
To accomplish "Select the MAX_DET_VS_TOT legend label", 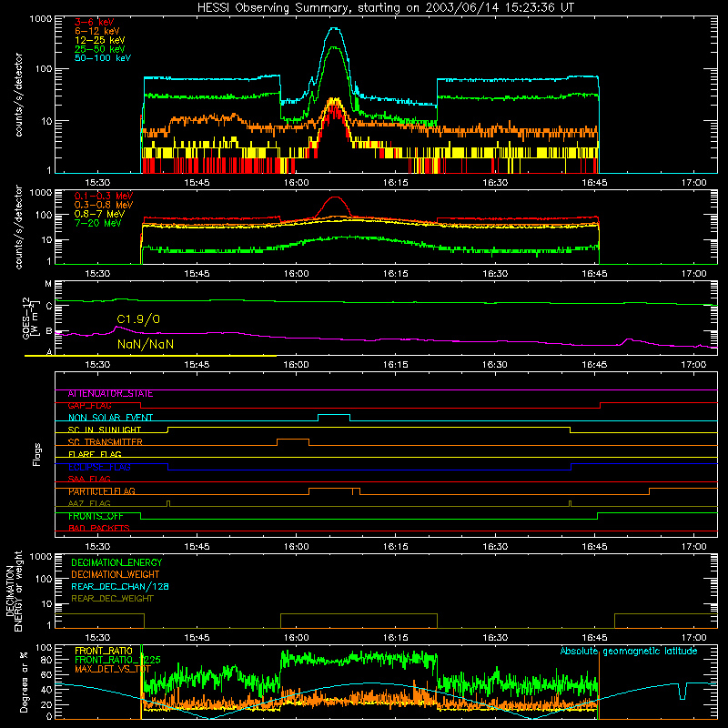I will coord(113,669).
